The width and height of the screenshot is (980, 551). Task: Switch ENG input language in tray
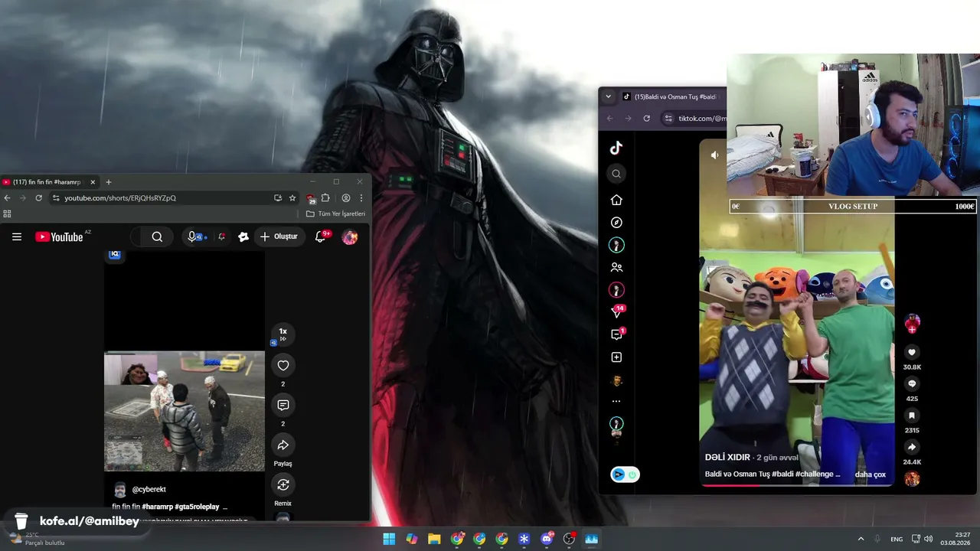[x=897, y=539]
